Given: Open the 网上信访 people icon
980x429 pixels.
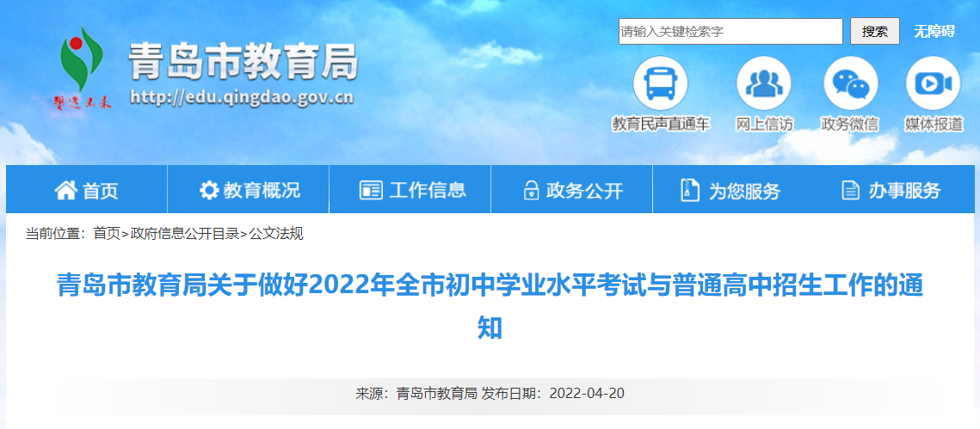Looking at the screenshot, I should 764,83.
